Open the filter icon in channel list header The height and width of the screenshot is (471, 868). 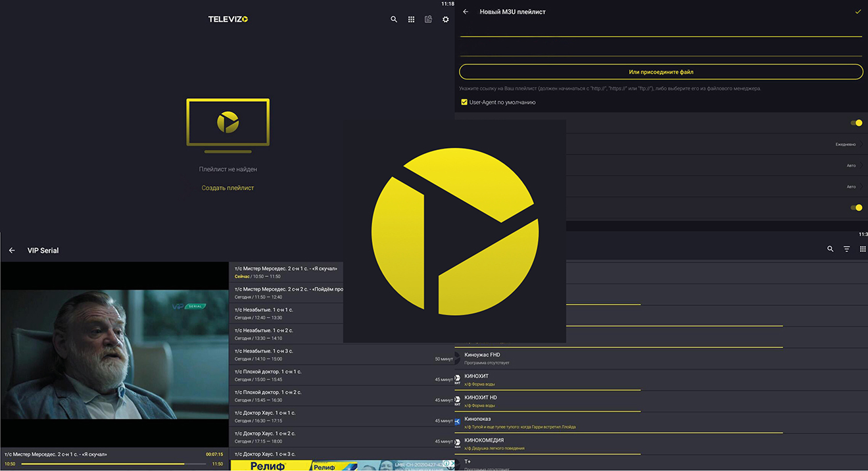(847, 249)
